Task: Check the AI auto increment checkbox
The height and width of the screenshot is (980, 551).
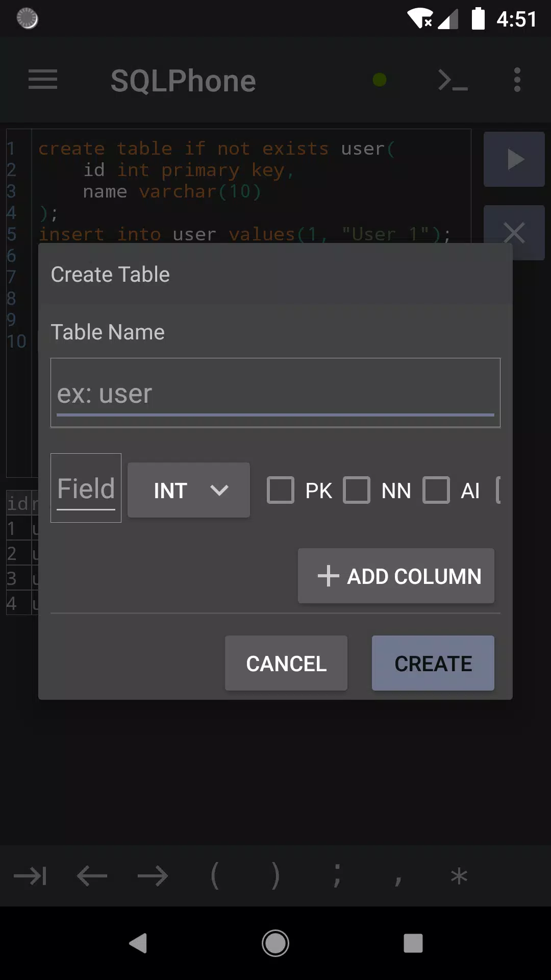Action: pyautogui.click(x=436, y=490)
